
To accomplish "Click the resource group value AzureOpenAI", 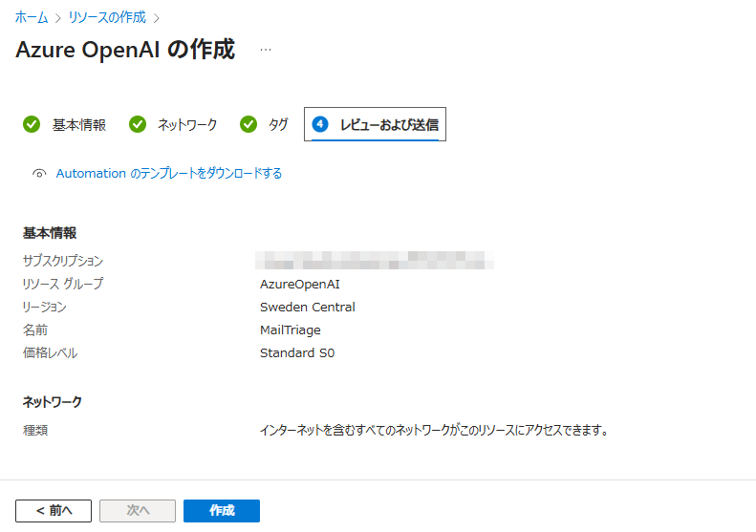I will click(x=299, y=284).
